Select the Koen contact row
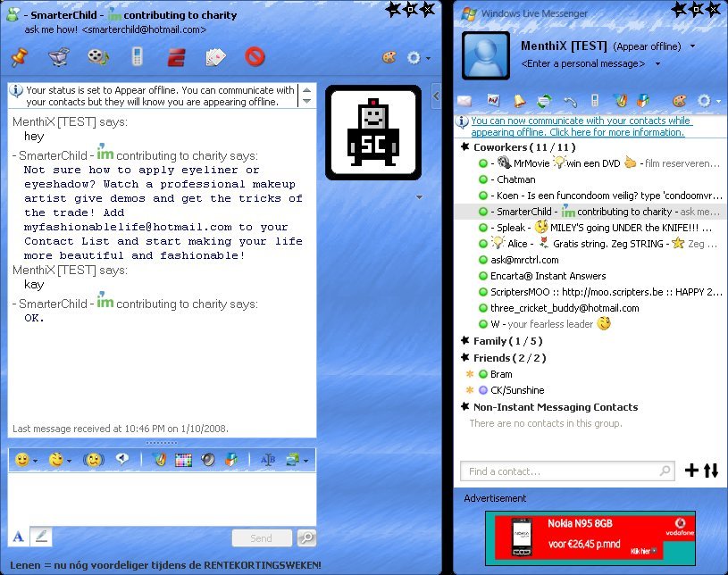 pos(600,196)
